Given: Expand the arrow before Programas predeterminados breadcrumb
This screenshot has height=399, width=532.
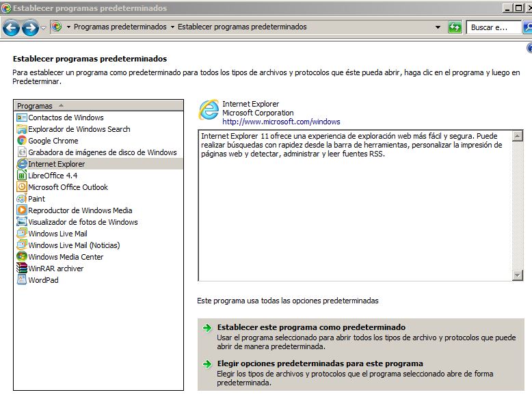Looking at the screenshot, I should point(68,27).
